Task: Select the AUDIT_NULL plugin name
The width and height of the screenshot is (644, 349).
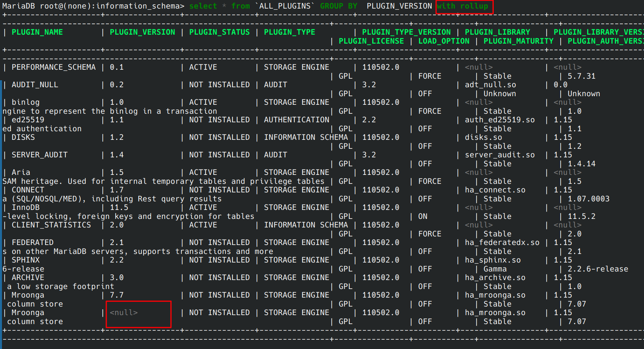Action: 35,85
